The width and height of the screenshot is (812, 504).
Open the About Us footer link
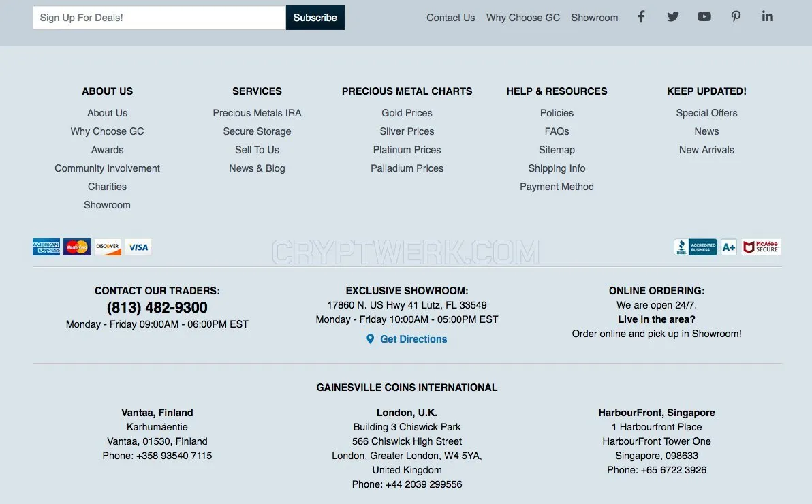pos(107,113)
